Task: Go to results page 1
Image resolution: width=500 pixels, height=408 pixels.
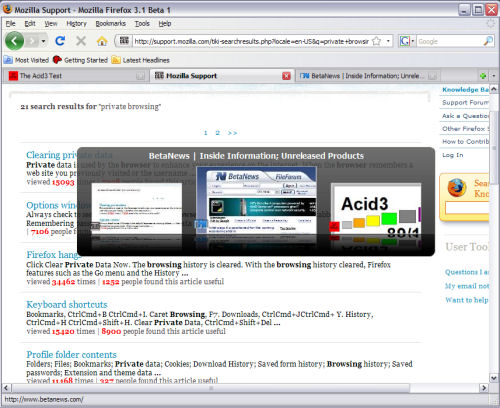Action: [206, 133]
